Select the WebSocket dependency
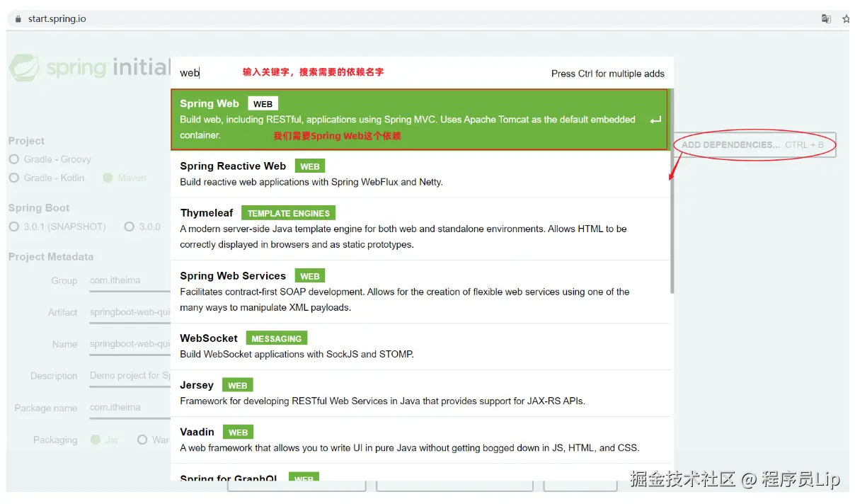The height and width of the screenshot is (504, 855). coord(420,346)
